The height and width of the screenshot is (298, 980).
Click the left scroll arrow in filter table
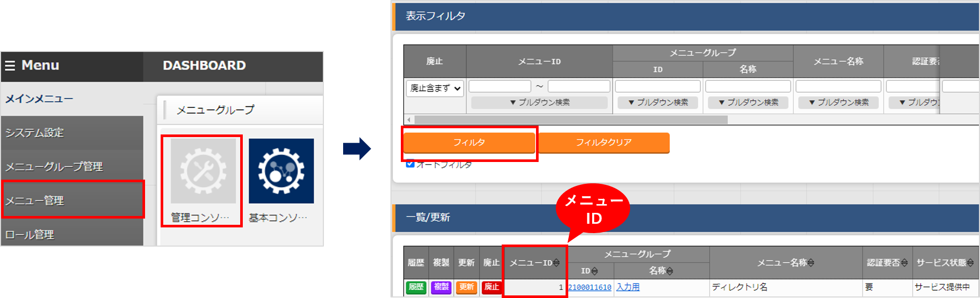point(409,120)
